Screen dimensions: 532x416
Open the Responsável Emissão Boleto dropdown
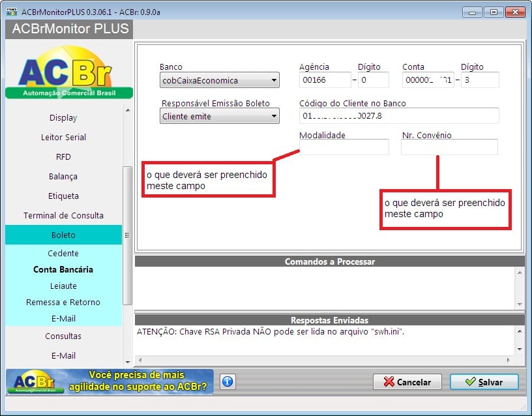(x=220, y=116)
